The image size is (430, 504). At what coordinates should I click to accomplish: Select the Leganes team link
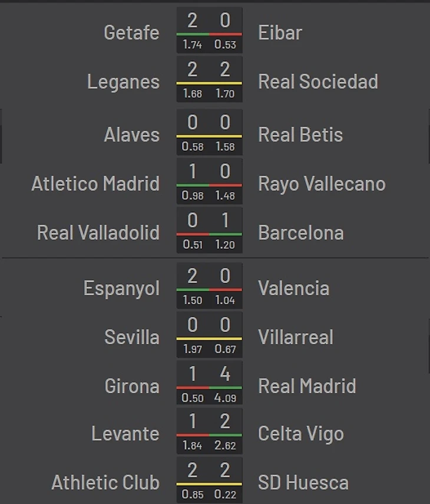pyautogui.click(x=123, y=81)
